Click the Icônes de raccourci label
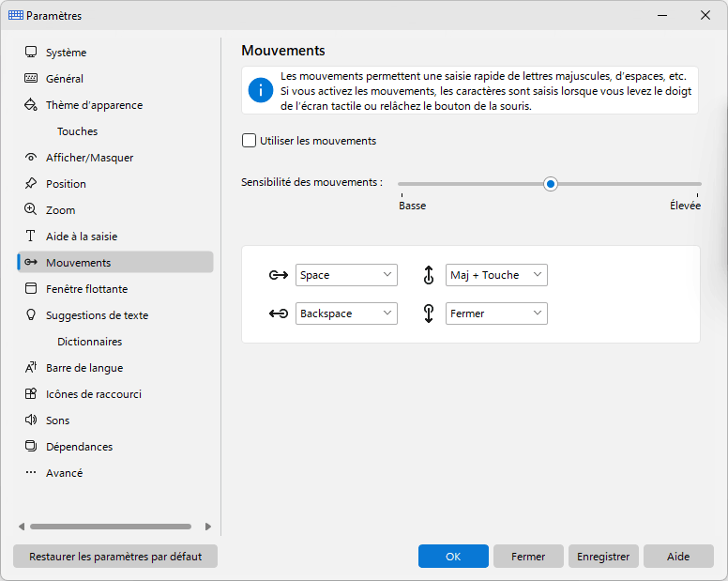Image resolution: width=728 pixels, height=581 pixels. point(94,394)
